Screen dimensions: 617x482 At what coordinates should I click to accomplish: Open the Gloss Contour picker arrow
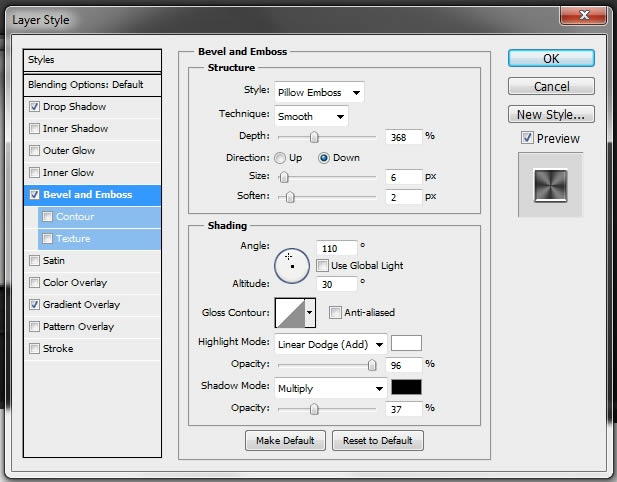(x=310, y=313)
